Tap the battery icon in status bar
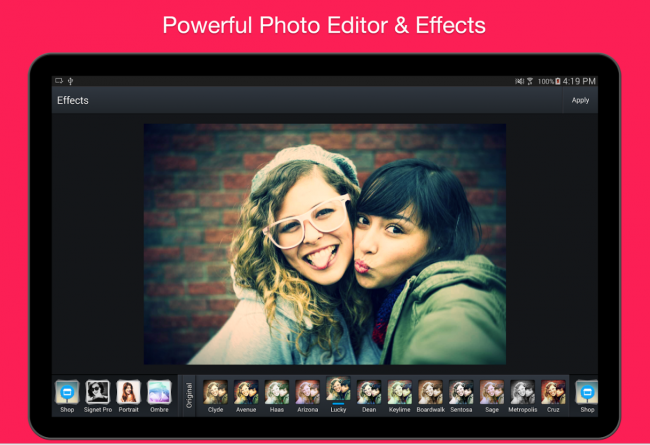 pyautogui.click(x=559, y=81)
